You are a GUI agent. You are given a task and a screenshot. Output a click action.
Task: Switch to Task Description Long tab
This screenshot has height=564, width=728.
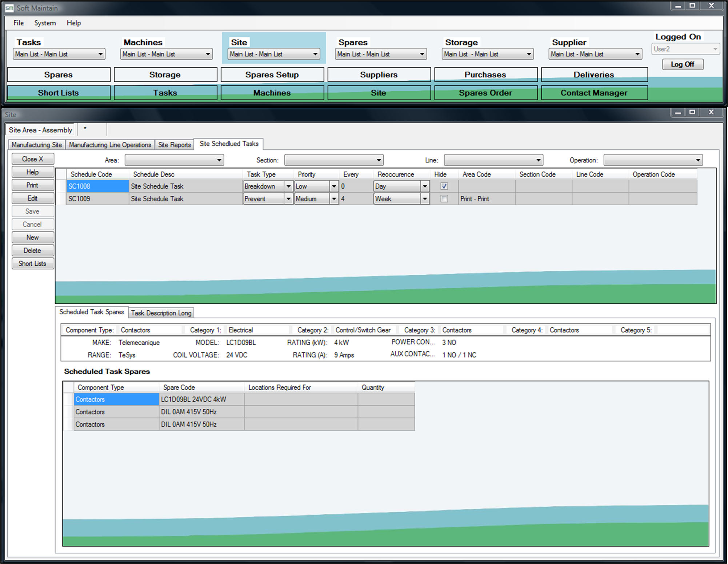[x=161, y=313]
